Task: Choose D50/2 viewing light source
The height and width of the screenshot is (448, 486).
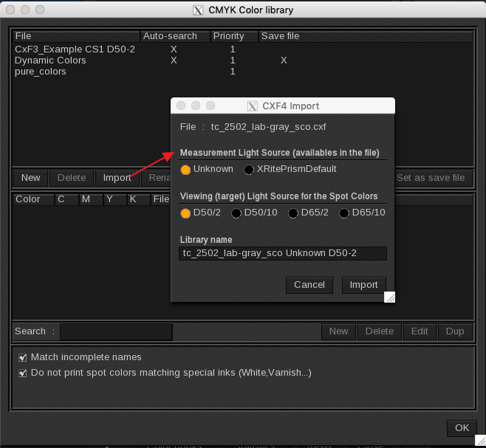Action: 185,213
